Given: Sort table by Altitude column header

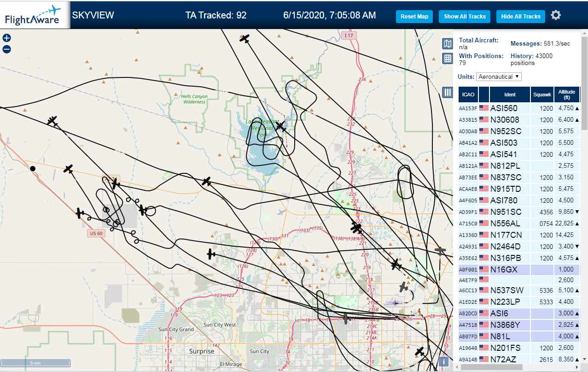Looking at the screenshot, I should point(567,94).
